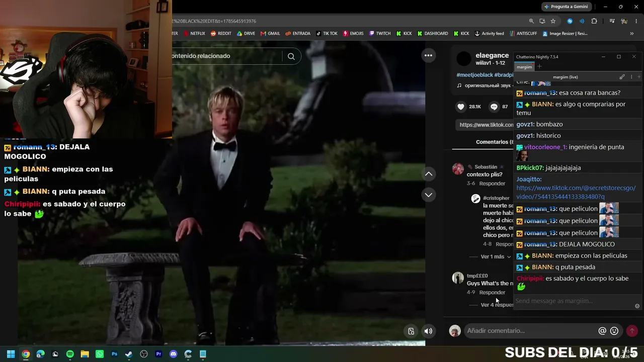Open the Chatterino taskbar icon
This screenshot has height=362, width=644.
point(188,354)
